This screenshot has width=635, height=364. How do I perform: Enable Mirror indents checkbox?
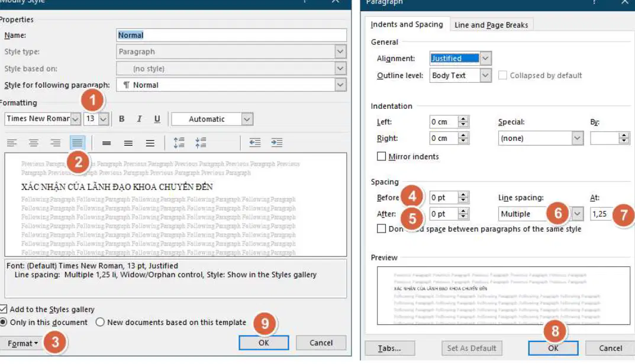pos(381,156)
